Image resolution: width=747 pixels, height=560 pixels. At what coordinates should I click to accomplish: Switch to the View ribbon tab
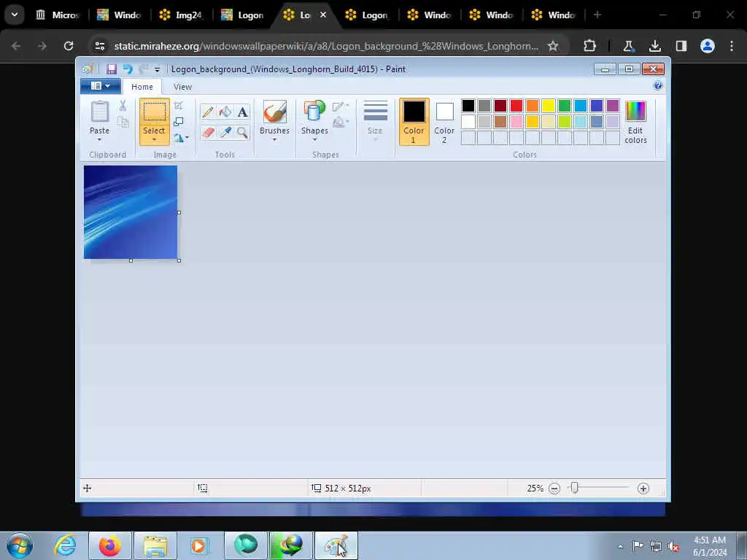[182, 87]
